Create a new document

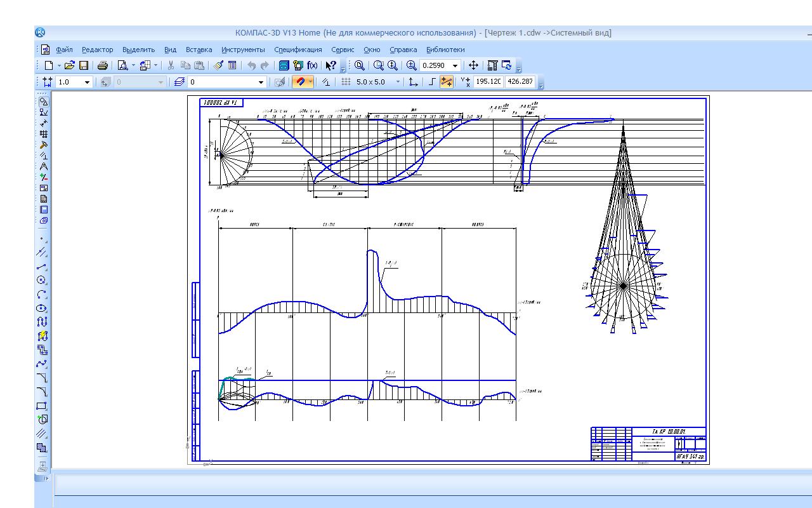(x=49, y=65)
